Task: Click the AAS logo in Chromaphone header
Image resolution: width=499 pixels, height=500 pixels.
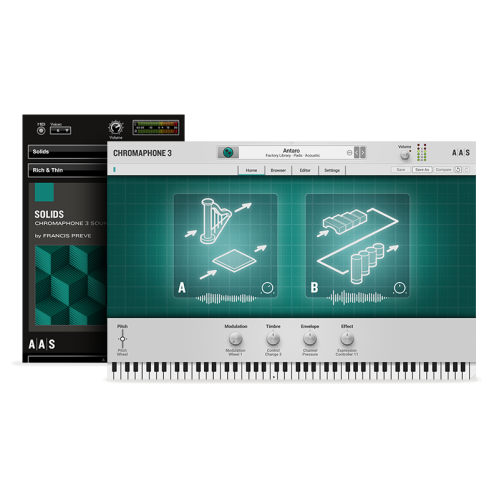Action: pyautogui.click(x=461, y=153)
